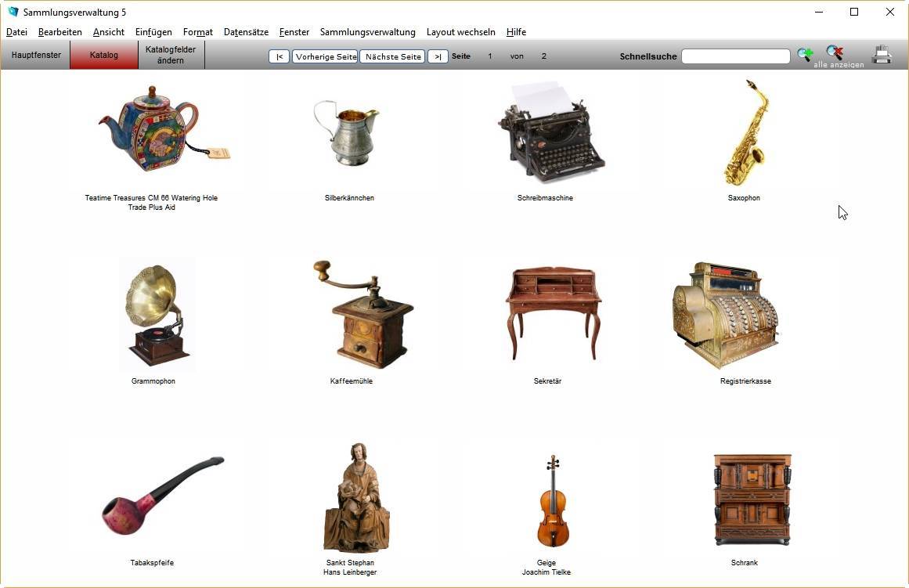Select the Katalog tab
Screen dimensions: 909x588
(104, 56)
